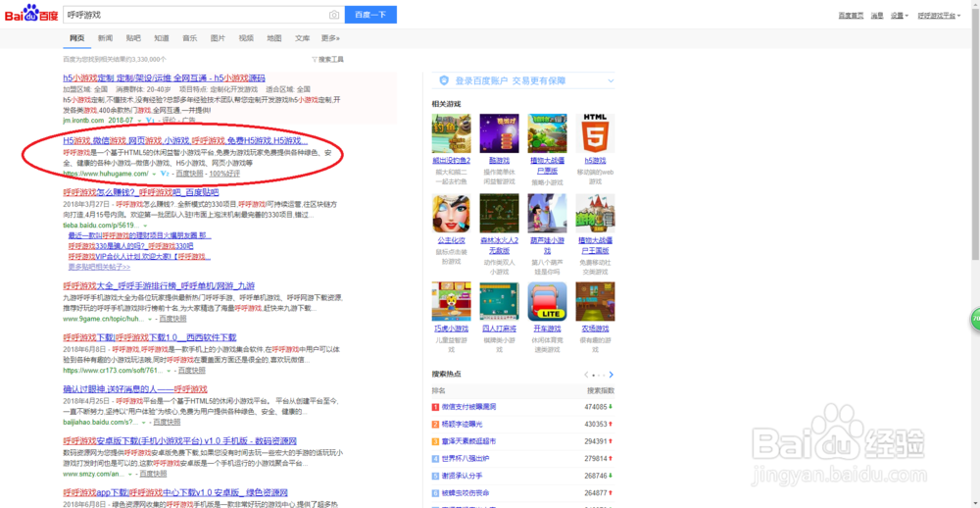Open 呼呼游戏安卓版下载 数码资源网 result
980x508 pixels.
pyautogui.click(x=180, y=441)
